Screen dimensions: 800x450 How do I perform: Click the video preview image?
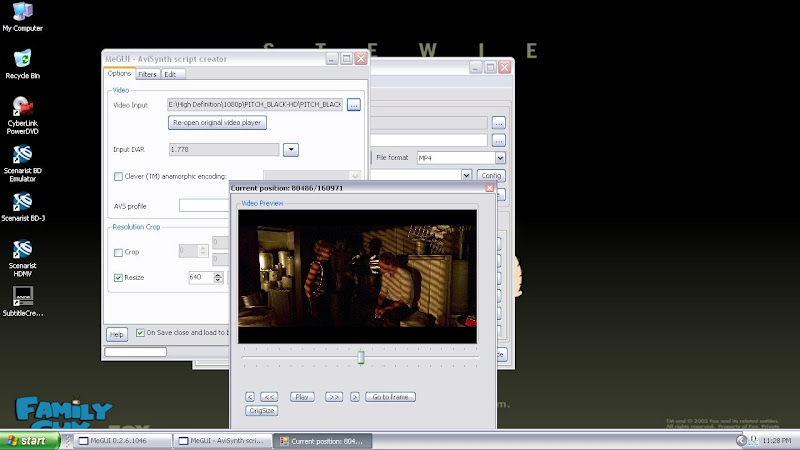coord(357,276)
